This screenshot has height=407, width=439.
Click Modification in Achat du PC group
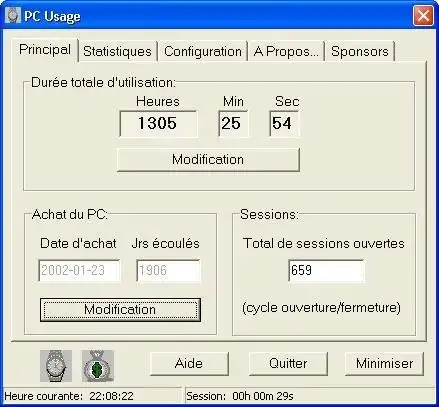120,310
